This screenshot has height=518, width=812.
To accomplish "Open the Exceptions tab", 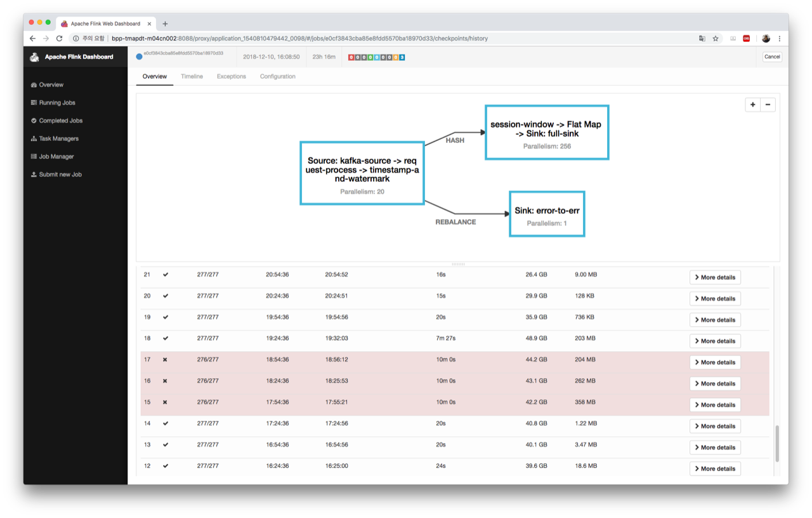I will [x=231, y=76].
